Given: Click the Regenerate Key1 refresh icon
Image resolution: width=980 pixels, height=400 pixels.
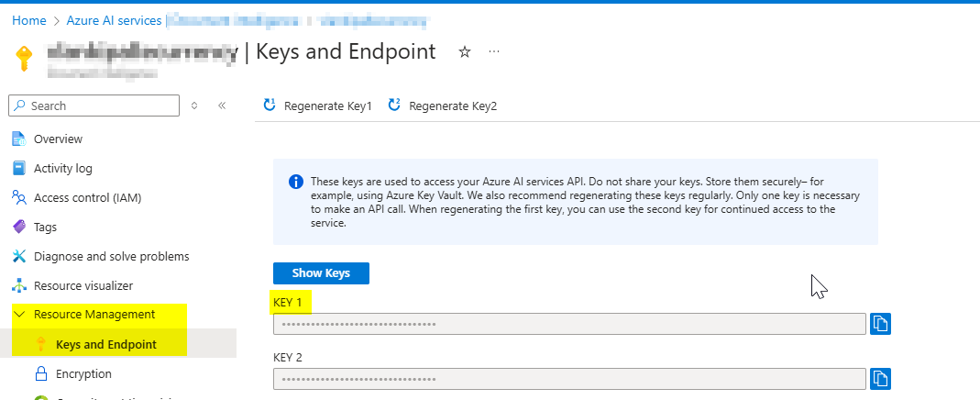Looking at the screenshot, I should [x=270, y=105].
